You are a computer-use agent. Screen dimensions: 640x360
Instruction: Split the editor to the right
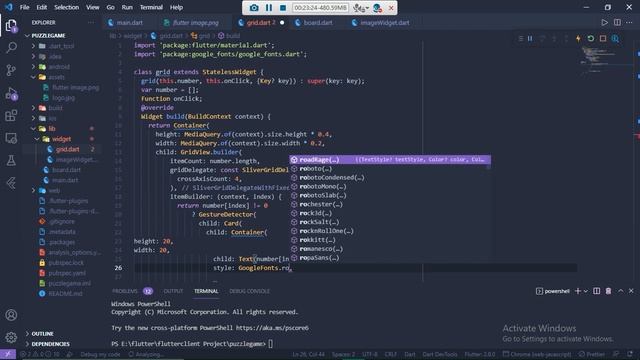[617, 23]
